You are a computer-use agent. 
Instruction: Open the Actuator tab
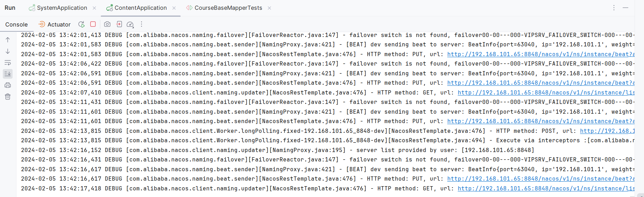click(55, 24)
